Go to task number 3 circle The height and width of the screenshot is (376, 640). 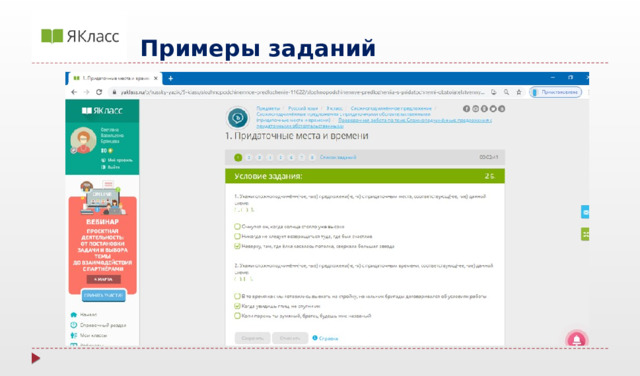coord(259,157)
